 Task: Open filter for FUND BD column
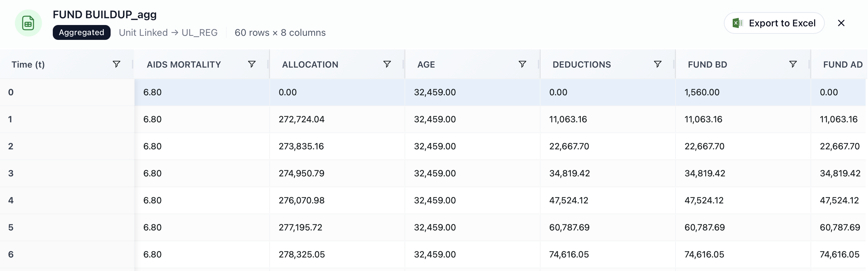793,64
